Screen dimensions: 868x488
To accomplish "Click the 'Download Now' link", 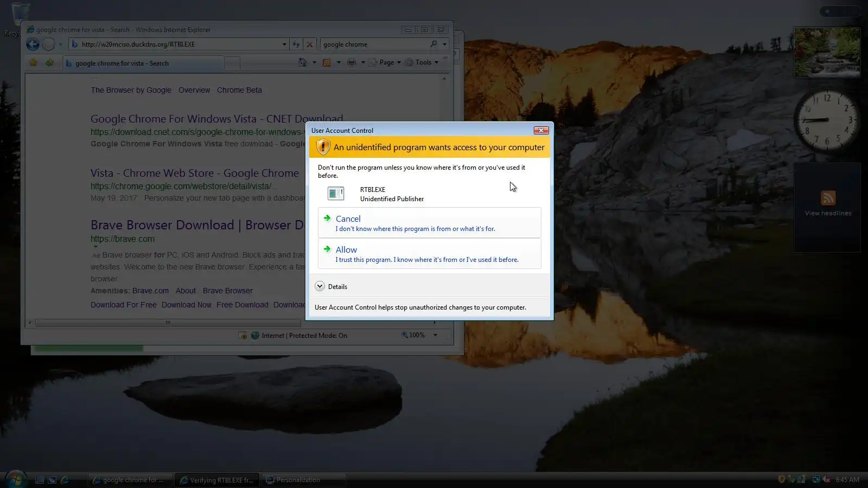I will click(x=187, y=305).
